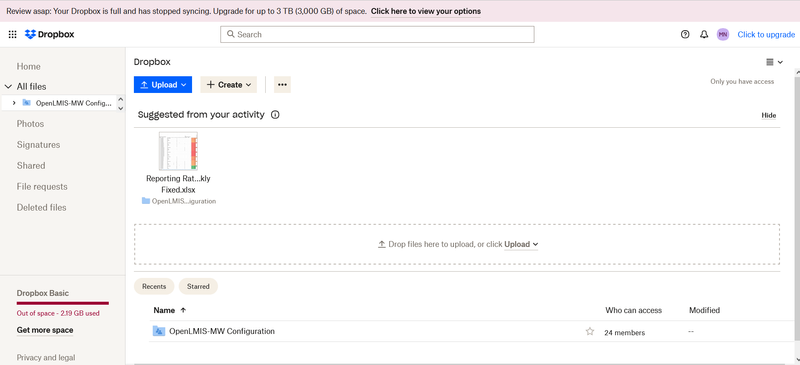Image resolution: width=800 pixels, height=365 pixels.
Task: Click the Dropbox logo
Action: point(49,35)
